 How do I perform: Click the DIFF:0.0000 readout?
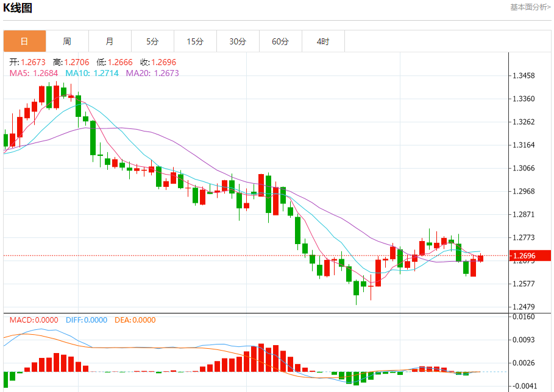(87, 320)
